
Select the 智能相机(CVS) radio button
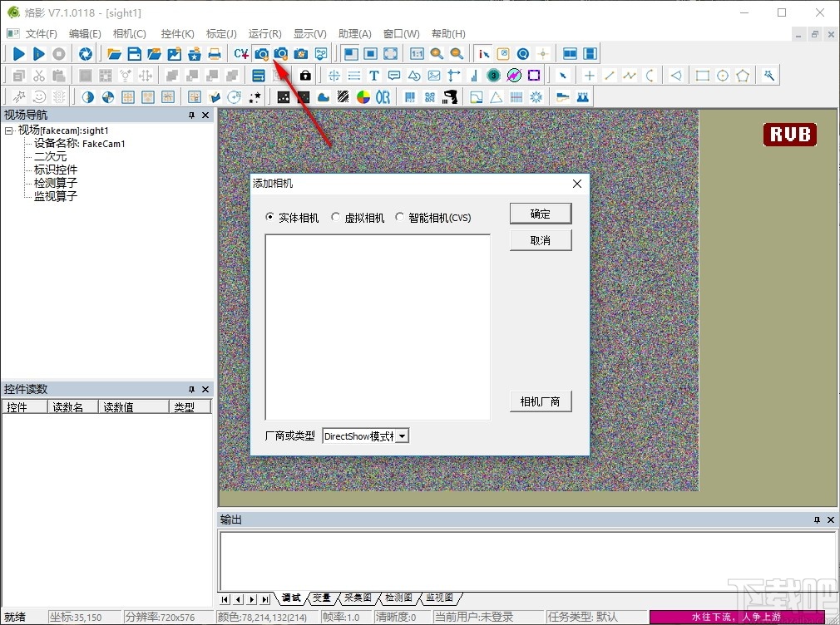(400, 218)
